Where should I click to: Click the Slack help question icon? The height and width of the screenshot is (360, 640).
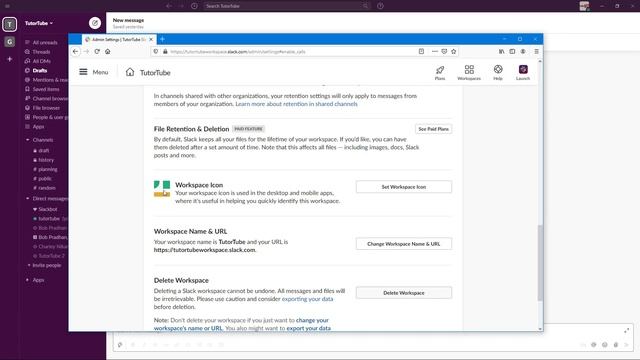tap(380, 6)
